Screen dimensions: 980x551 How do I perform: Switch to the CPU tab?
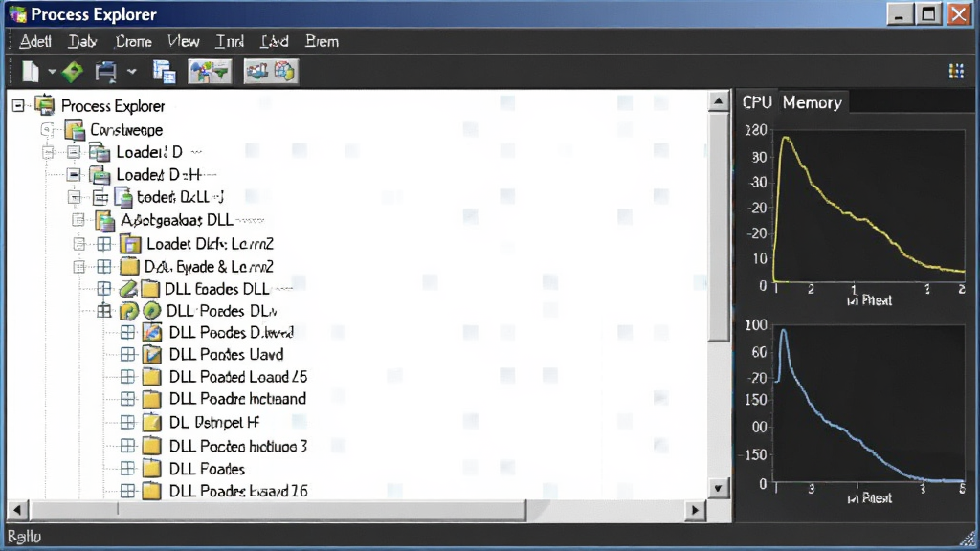tap(757, 102)
